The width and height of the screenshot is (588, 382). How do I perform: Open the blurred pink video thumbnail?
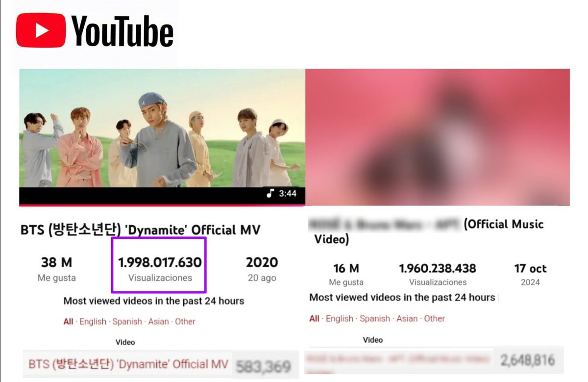pos(438,137)
